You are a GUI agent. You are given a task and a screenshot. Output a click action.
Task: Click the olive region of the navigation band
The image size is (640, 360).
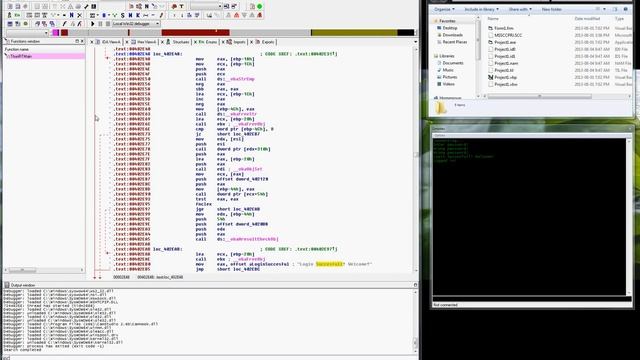354,33
